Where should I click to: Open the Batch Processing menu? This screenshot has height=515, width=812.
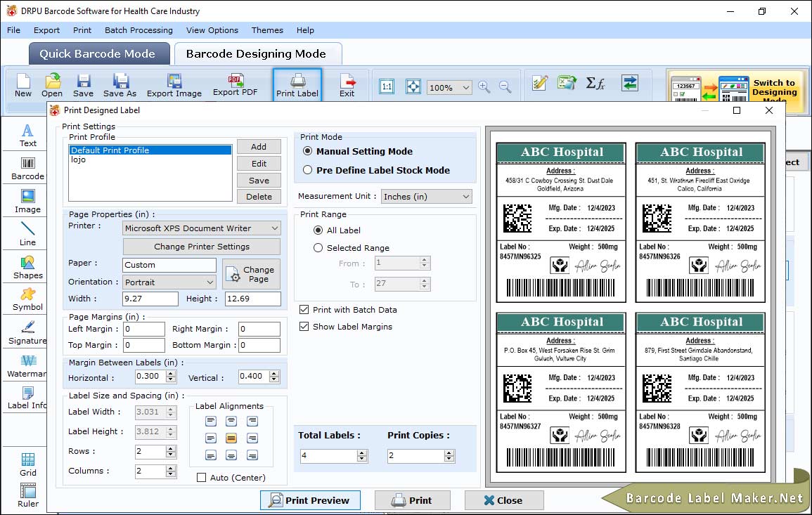pyautogui.click(x=138, y=30)
